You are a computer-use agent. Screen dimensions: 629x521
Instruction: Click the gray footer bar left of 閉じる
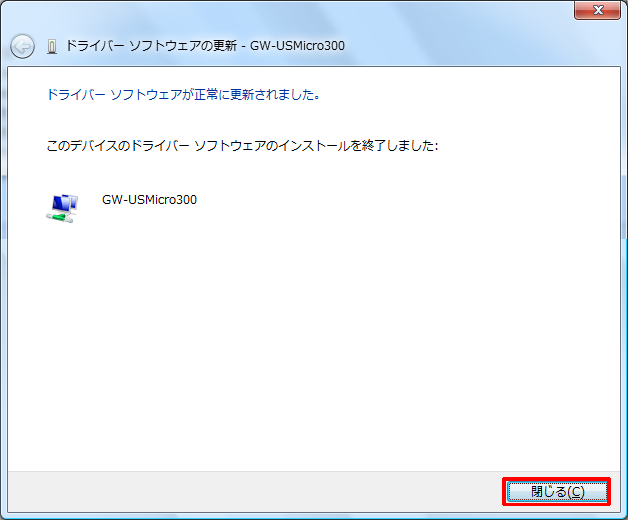[x=250, y=491]
